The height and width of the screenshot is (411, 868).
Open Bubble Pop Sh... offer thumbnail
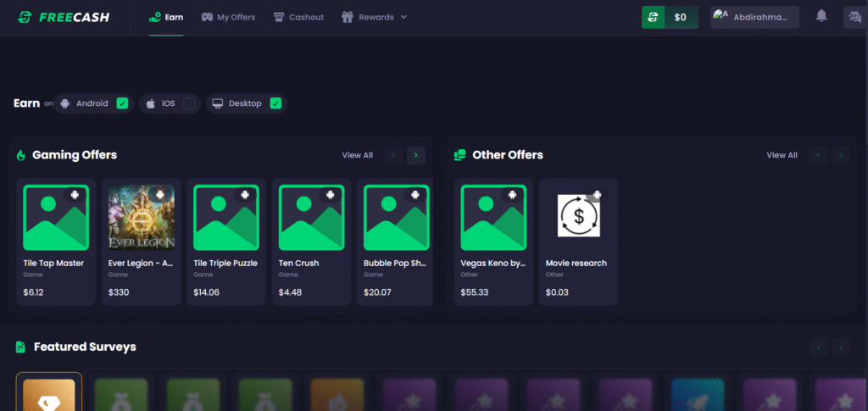pos(397,218)
